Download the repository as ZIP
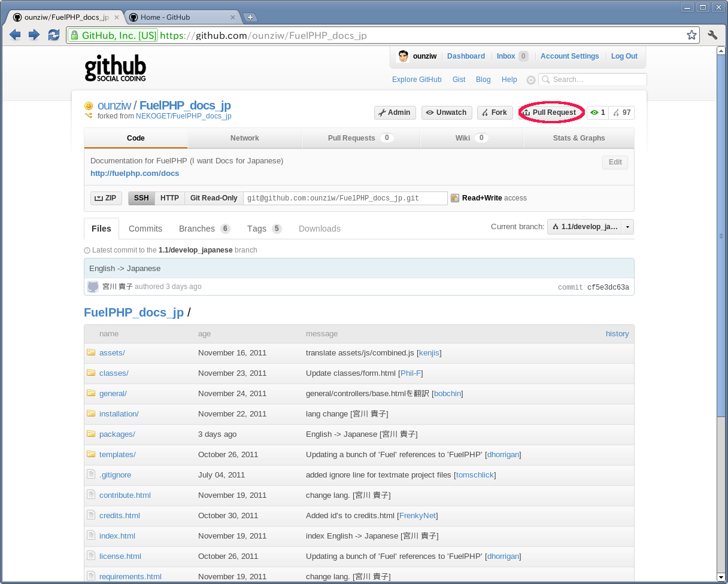 click(107, 198)
